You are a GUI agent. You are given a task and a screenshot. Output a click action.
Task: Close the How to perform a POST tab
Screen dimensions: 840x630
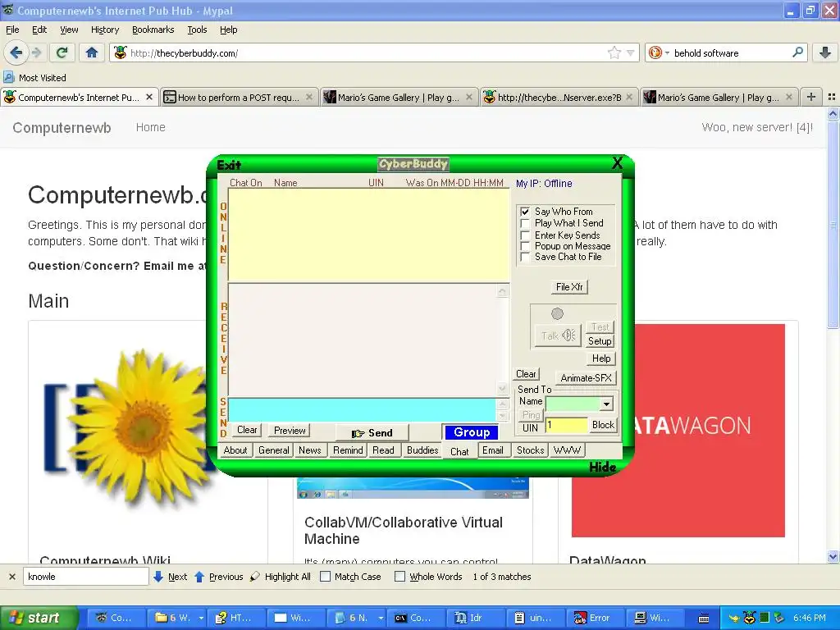pos(309,97)
